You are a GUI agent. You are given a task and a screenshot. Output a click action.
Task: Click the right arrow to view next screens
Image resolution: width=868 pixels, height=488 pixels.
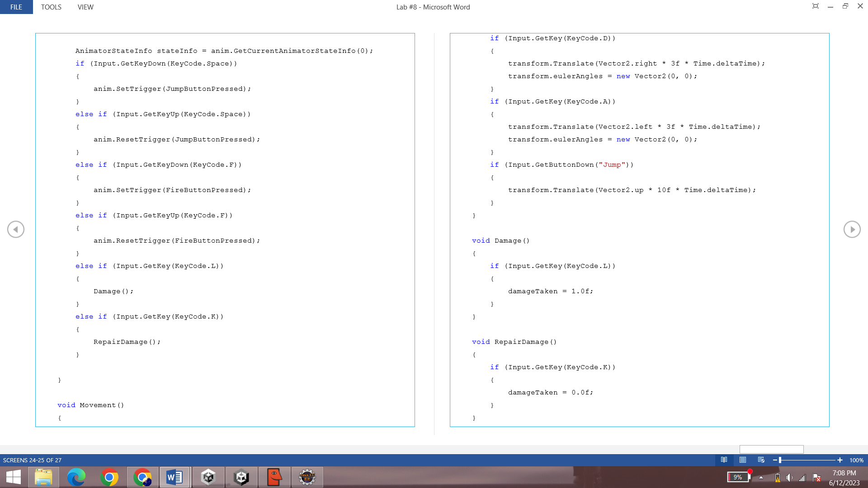tap(852, 229)
